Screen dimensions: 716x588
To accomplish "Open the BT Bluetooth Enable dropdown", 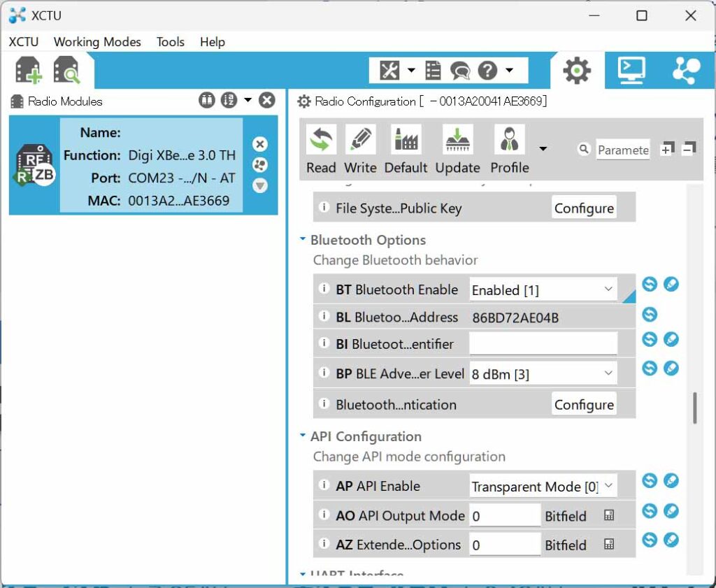I will [x=543, y=289].
